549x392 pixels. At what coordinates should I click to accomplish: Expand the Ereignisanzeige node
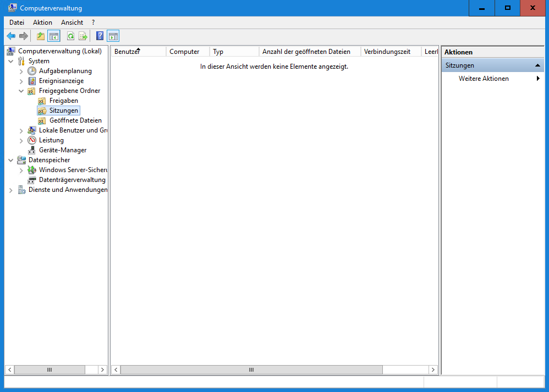point(21,81)
